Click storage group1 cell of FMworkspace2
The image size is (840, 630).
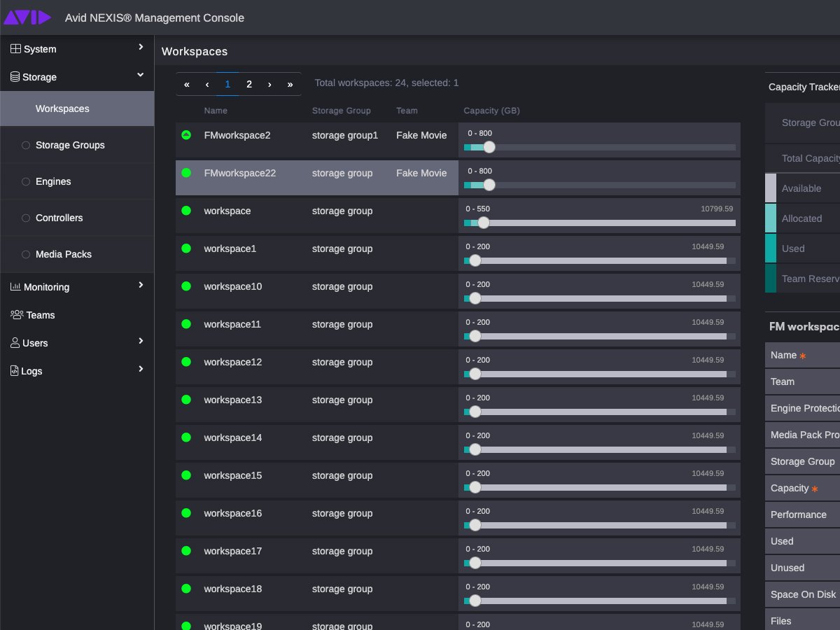345,135
